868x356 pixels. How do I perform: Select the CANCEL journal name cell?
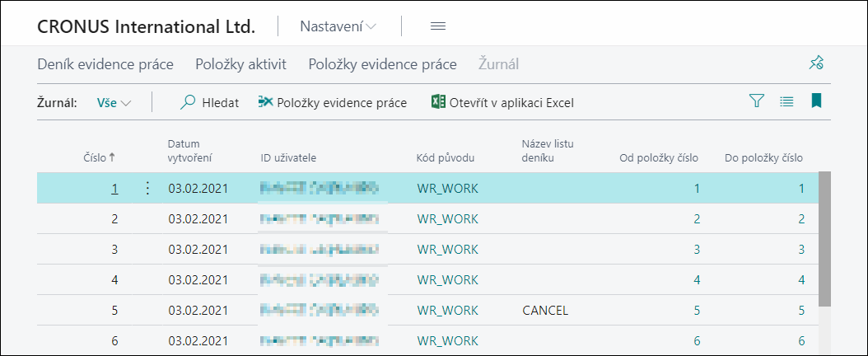coord(545,311)
